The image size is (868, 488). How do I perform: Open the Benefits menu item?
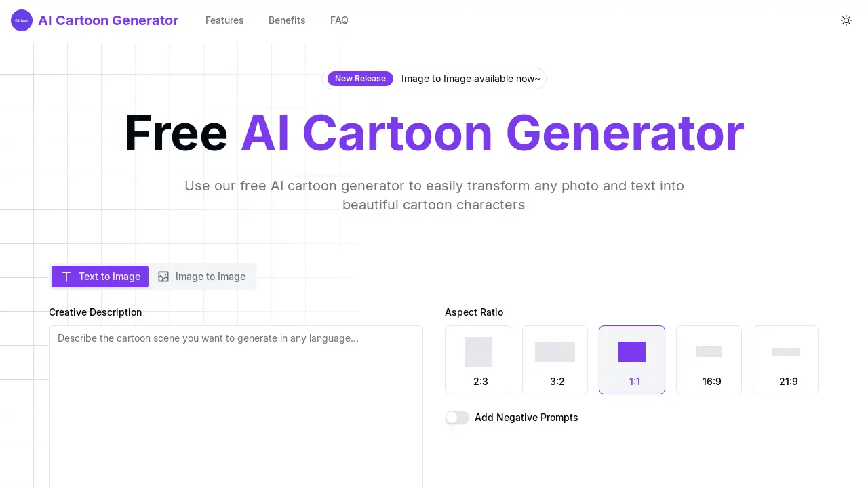(x=287, y=20)
